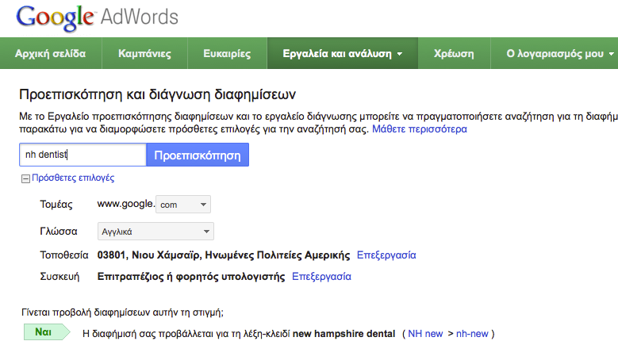Viewport: 618px width, 364px height.
Task: Go to the Καμπάνιες tab
Action: [144, 54]
